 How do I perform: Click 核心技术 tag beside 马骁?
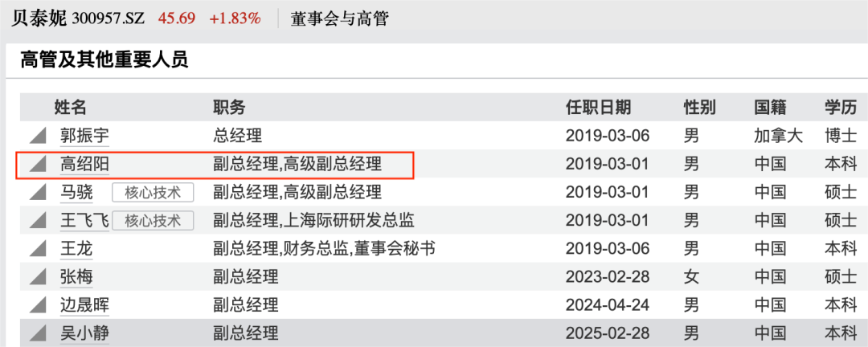[153, 192]
